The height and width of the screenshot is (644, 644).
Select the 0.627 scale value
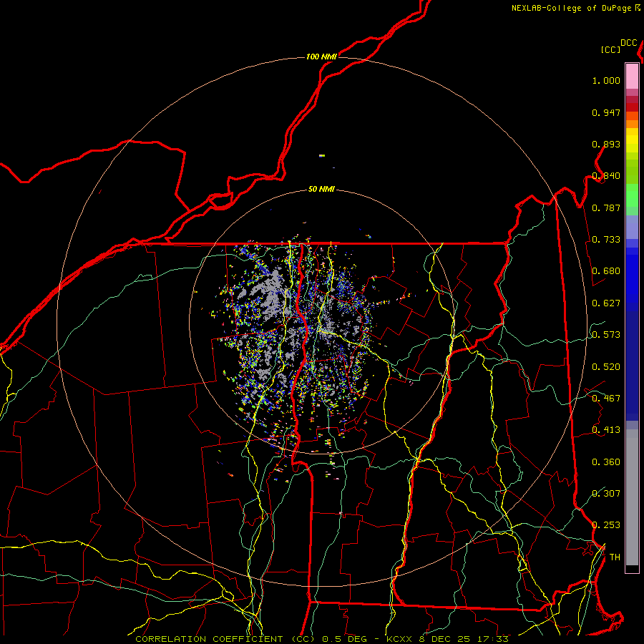tap(606, 303)
